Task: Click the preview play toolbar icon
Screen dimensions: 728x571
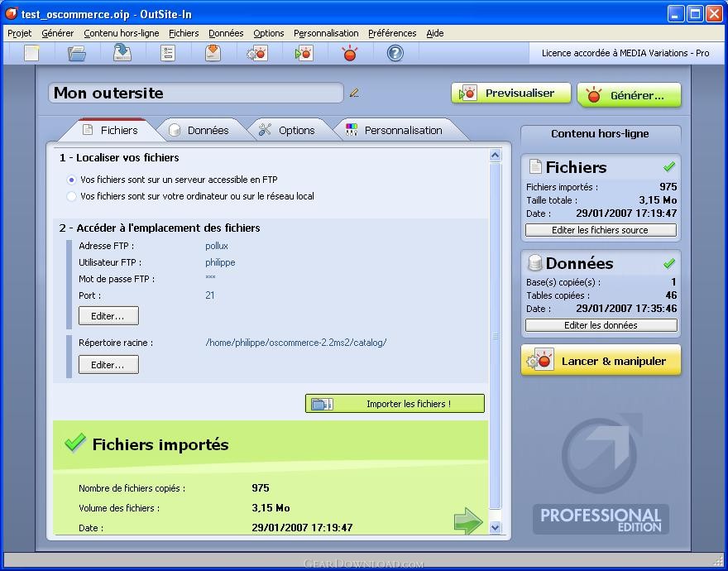Action: pyautogui.click(x=304, y=53)
